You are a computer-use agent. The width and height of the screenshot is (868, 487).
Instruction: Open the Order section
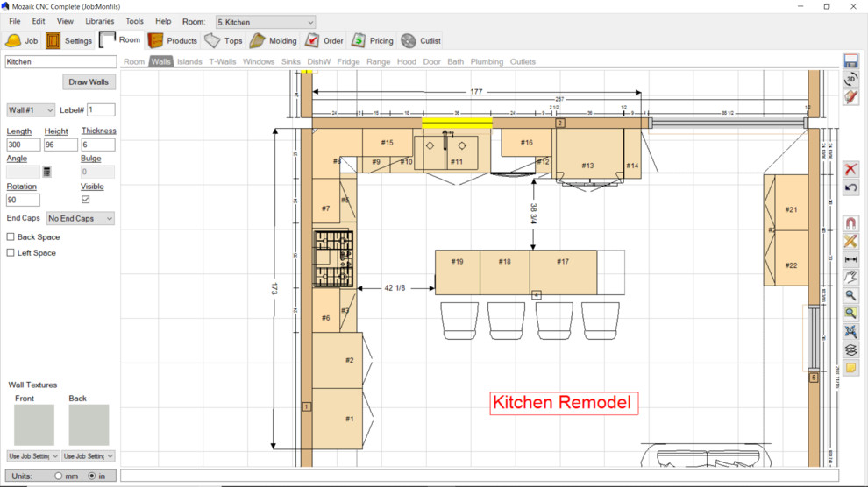coord(324,41)
